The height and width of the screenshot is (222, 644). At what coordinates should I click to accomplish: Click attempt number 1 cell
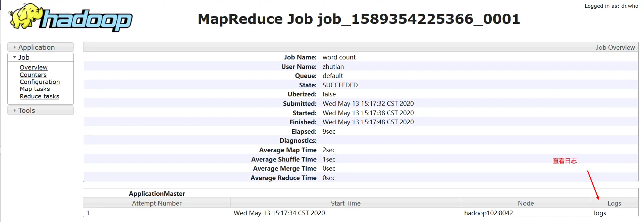pyautogui.click(x=157, y=213)
